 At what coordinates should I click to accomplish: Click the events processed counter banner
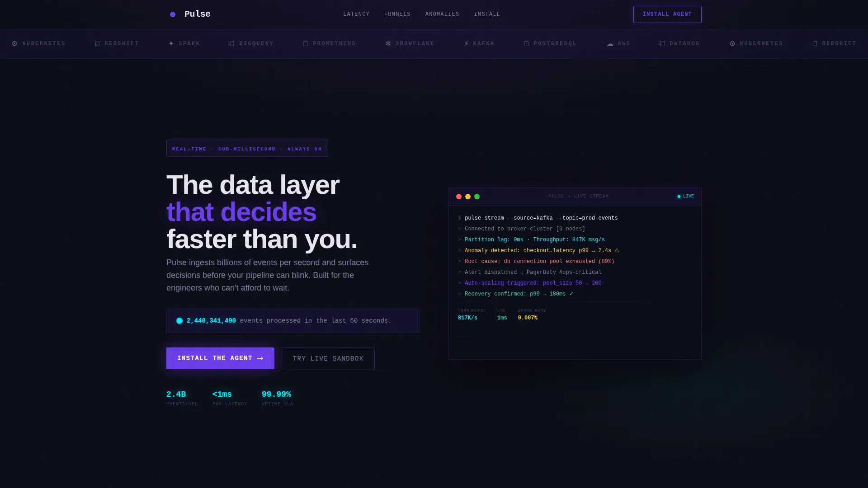pyautogui.click(x=293, y=321)
